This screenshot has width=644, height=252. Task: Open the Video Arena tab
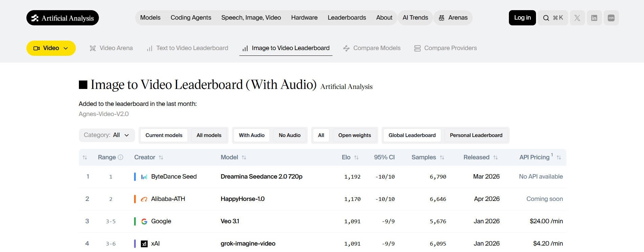pyautogui.click(x=111, y=48)
